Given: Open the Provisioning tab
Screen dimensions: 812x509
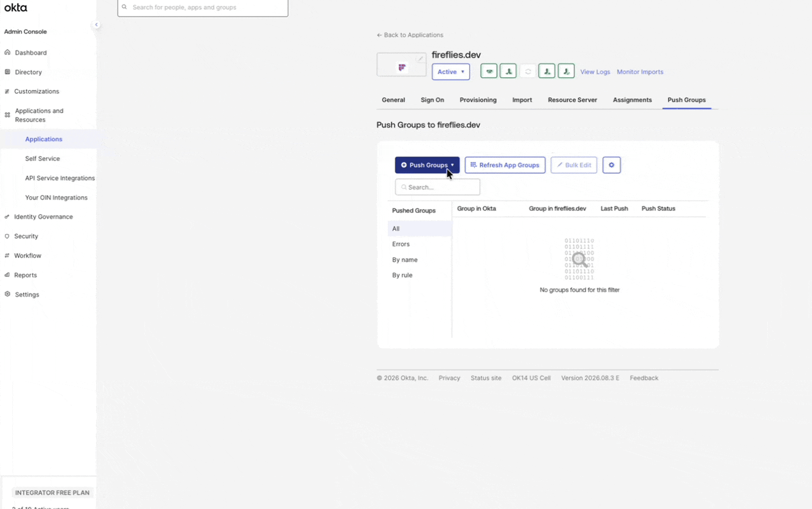Looking at the screenshot, I should 478,100.
